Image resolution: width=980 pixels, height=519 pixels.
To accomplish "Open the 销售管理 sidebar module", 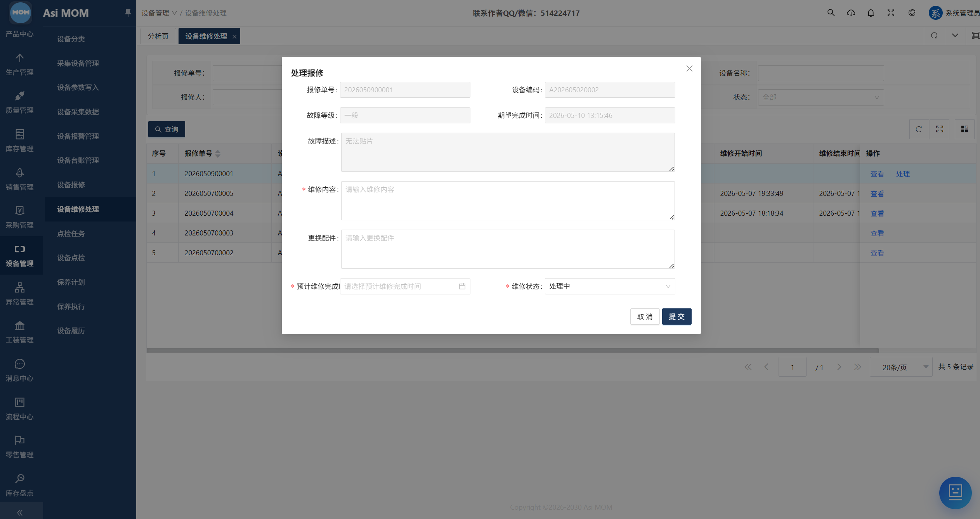I will point(20,179).
